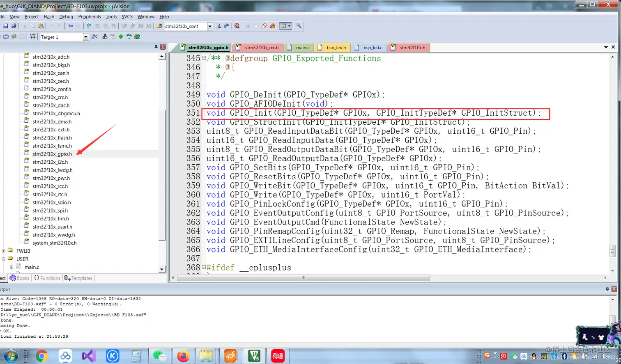Collapse the USER group
The width and height of the screenshot is (621, 364).
(4, 259)
